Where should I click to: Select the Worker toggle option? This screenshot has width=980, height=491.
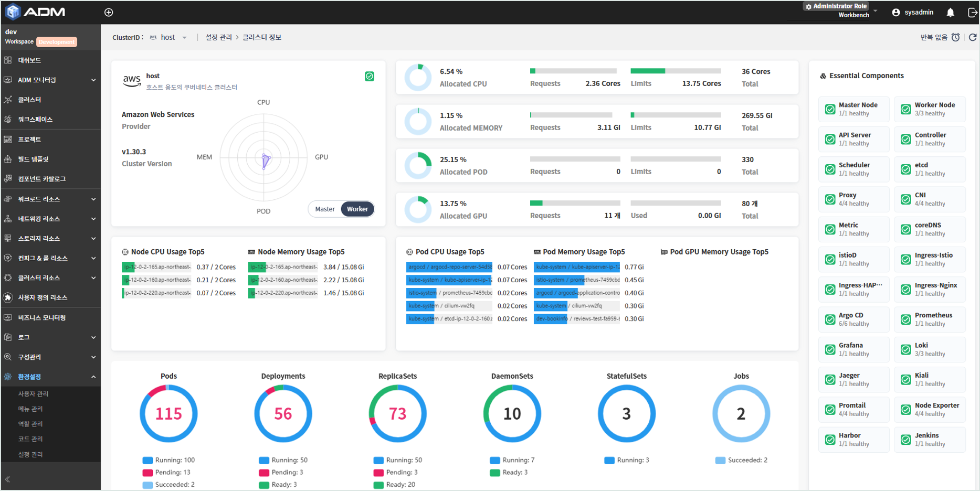[357, 209]
